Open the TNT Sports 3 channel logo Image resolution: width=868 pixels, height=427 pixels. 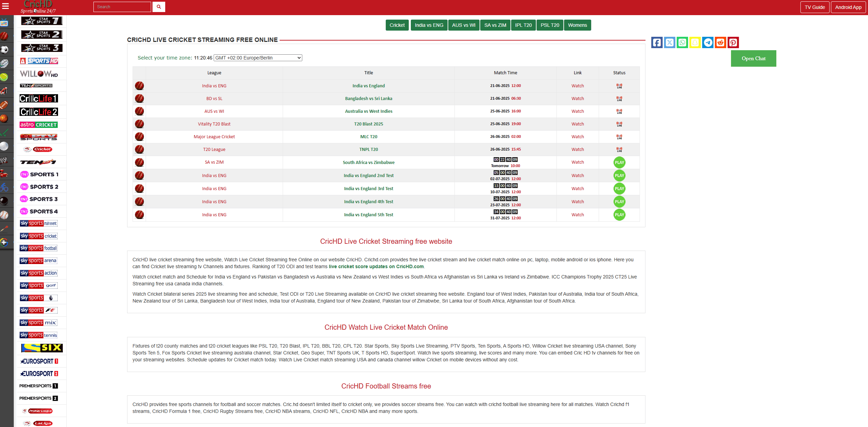[38, 199]
